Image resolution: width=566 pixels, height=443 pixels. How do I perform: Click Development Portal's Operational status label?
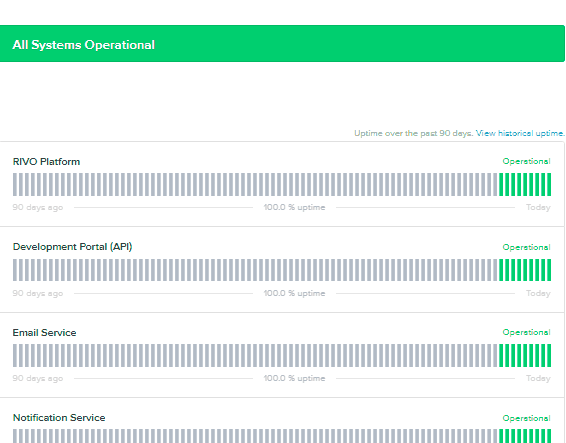click(x=526, y=247)
